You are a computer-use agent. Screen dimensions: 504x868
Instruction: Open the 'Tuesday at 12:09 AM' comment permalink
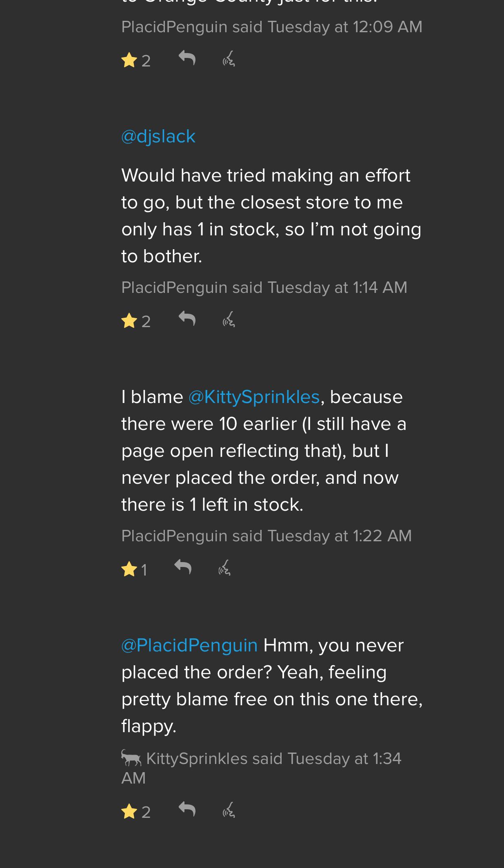pyautogui.click(x=345, y=27)
